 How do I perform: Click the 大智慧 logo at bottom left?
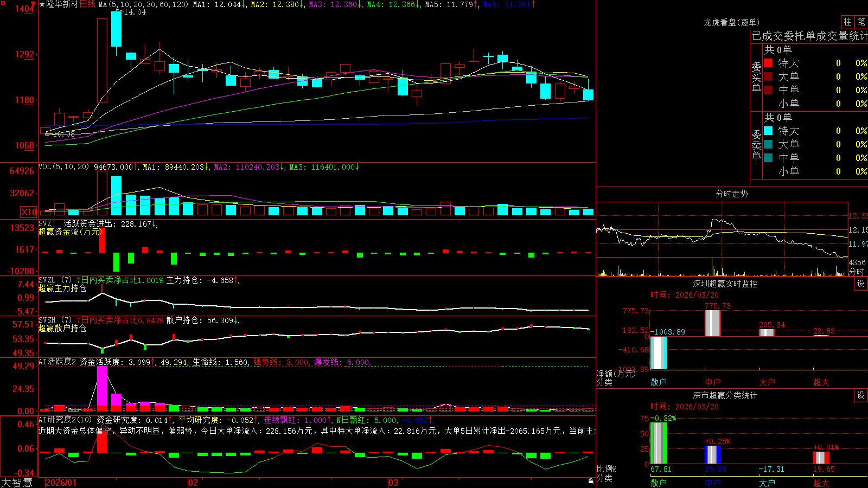[16, 483]
